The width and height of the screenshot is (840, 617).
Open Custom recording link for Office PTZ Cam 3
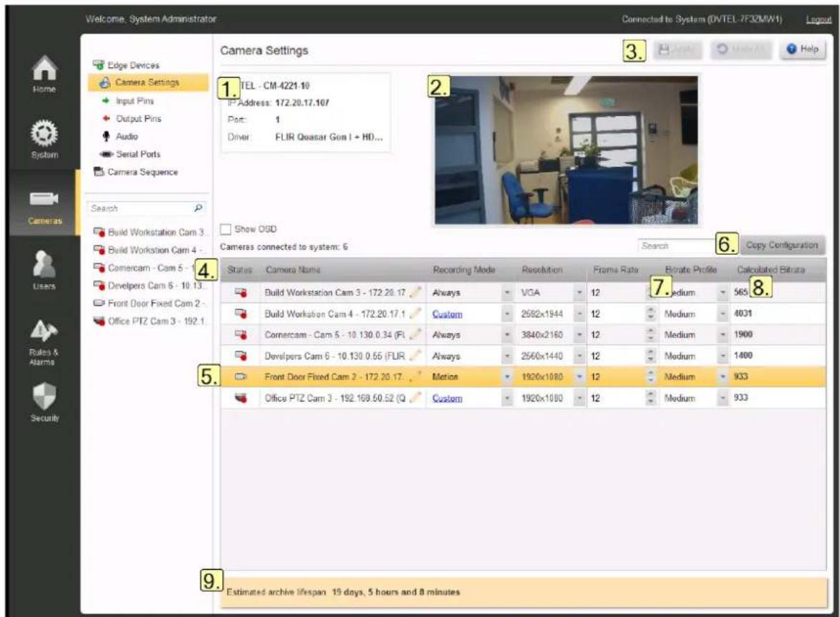(x=448, y=398)
